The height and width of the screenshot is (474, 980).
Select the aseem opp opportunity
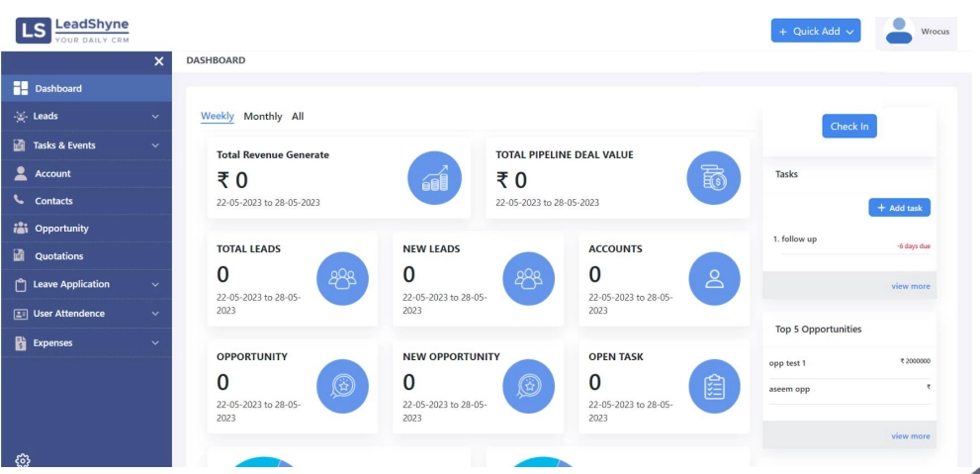coord(789,389)
